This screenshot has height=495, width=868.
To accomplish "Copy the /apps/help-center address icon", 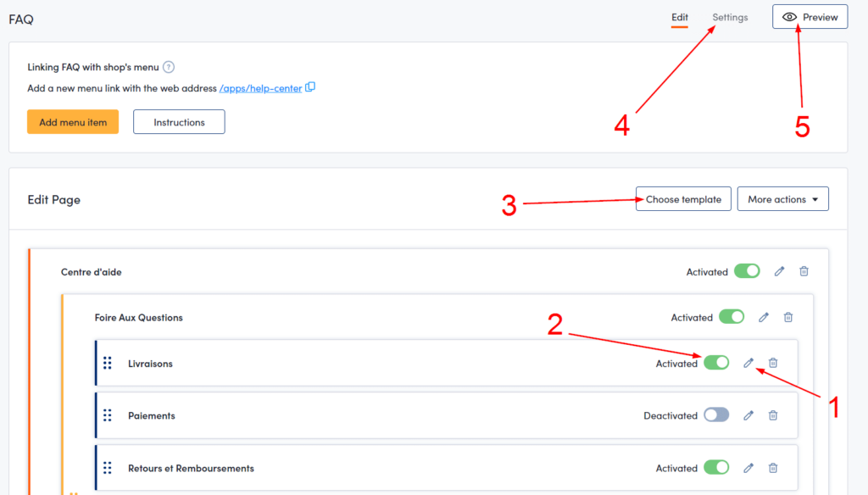I will click(x=310, y=87).
